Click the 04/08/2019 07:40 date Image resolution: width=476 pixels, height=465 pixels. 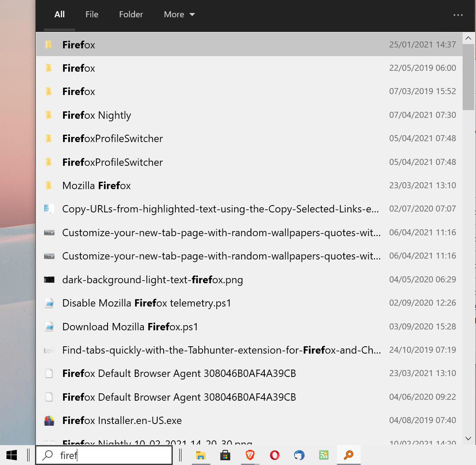422,421
